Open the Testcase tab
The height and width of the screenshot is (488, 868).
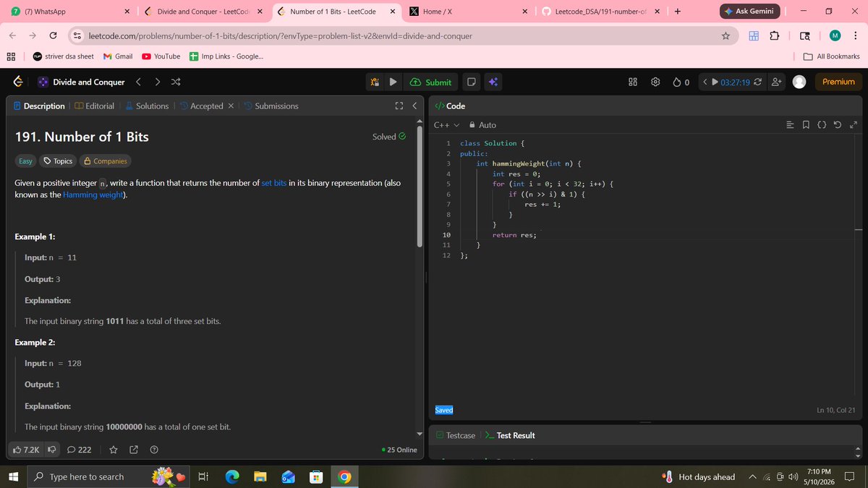pos(456,435)
